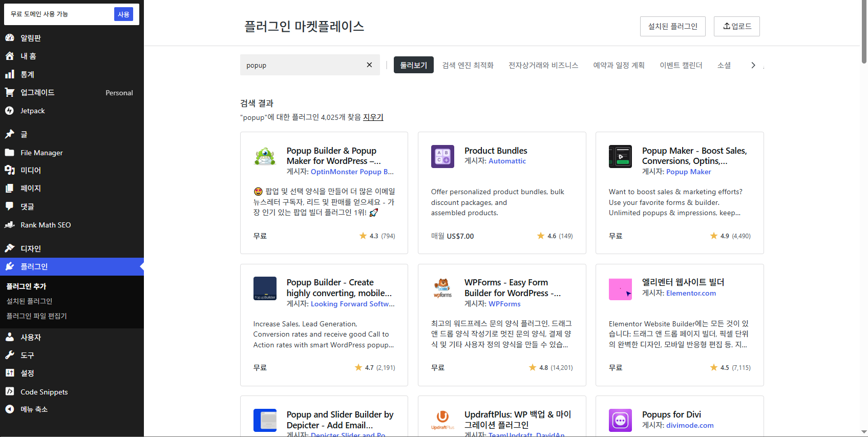Click the OptinMonster Popup Builder plugin icon
The image size is (868, 437).
tap(265, 157)
